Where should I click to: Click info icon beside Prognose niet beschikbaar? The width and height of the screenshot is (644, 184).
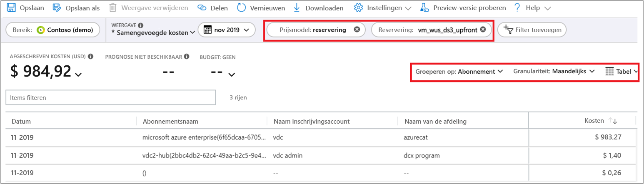tap(187, 56)
